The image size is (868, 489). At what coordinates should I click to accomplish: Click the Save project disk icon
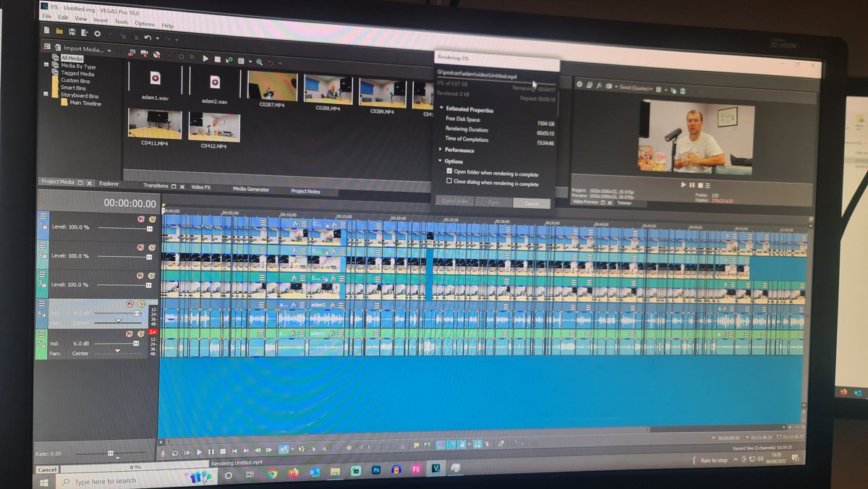[x=72, y=32]
